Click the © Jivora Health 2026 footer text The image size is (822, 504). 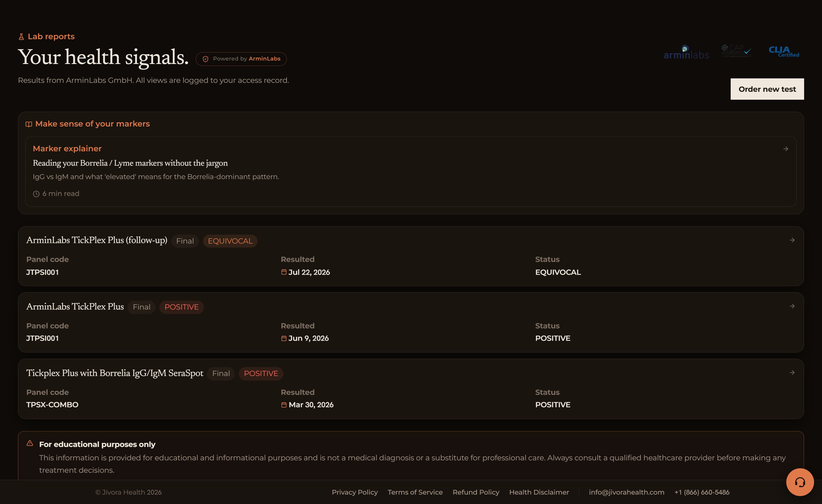[x=129, y=492]
